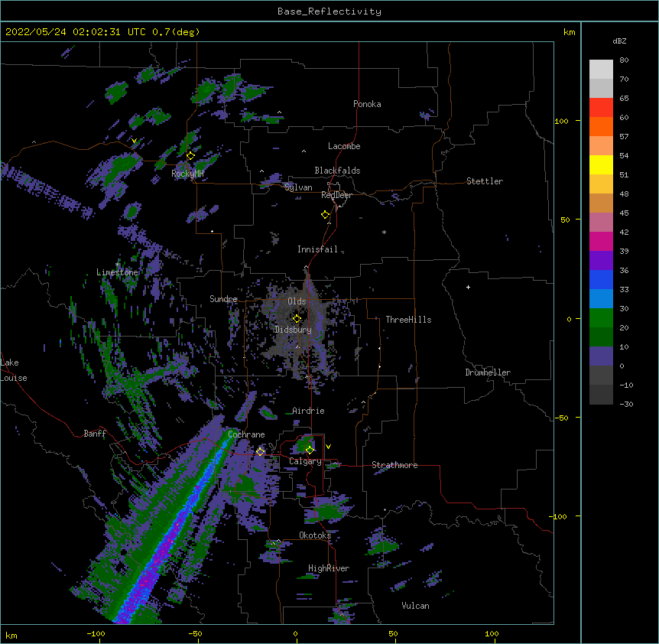Image resolution: width=659 pixels, height=644 pixels.
Task: Click the Airdrie city label
Action: [308, 411]
